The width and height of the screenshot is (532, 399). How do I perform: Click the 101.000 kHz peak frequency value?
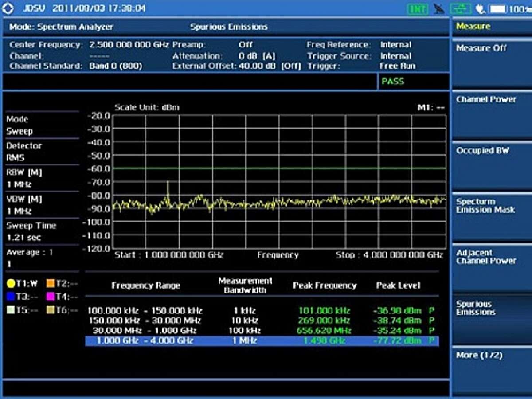pos(324,311)
